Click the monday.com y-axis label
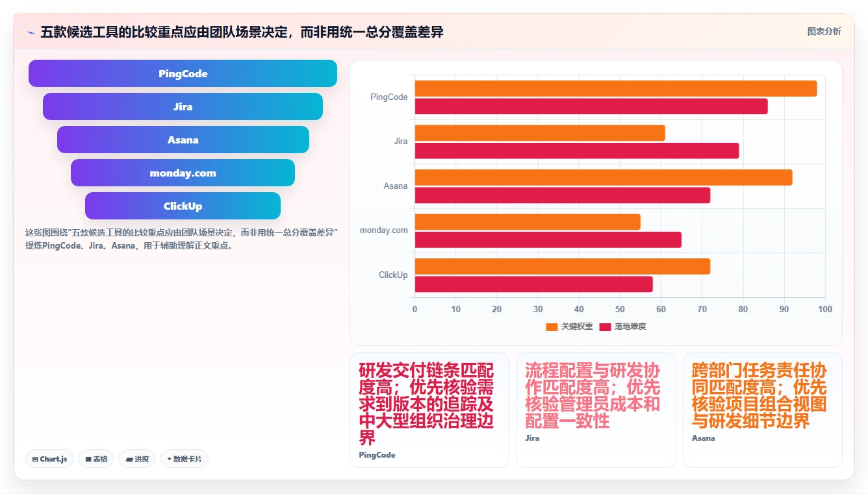The width and height of the screenshot is (868, 494). coord(384,230)
